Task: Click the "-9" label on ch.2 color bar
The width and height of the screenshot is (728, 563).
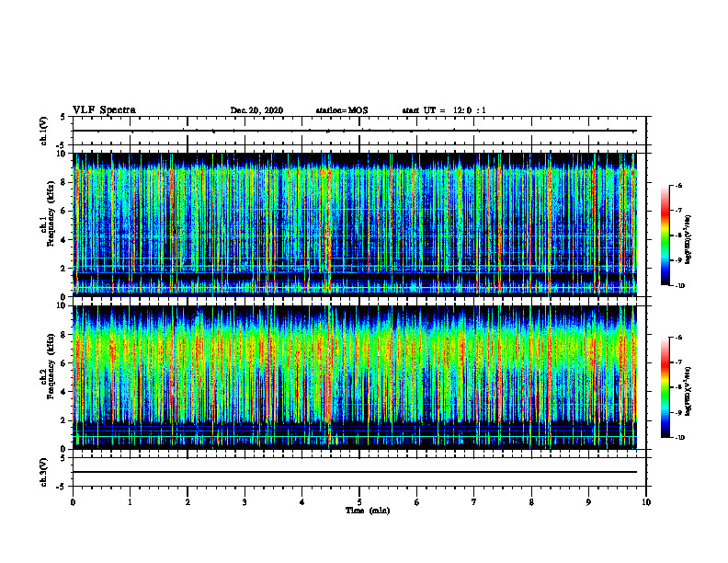Action: (678, 412)
